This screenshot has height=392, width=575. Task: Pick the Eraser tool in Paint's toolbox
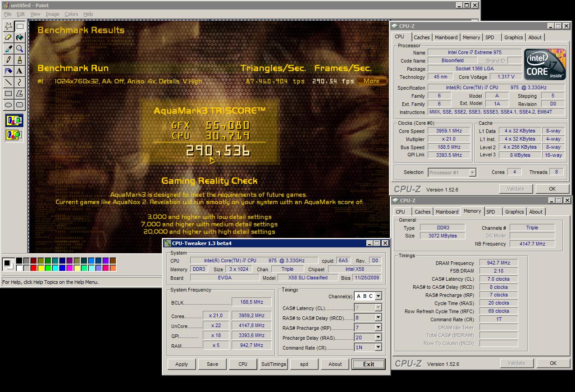pyautogui.click(x=9, y=37)
